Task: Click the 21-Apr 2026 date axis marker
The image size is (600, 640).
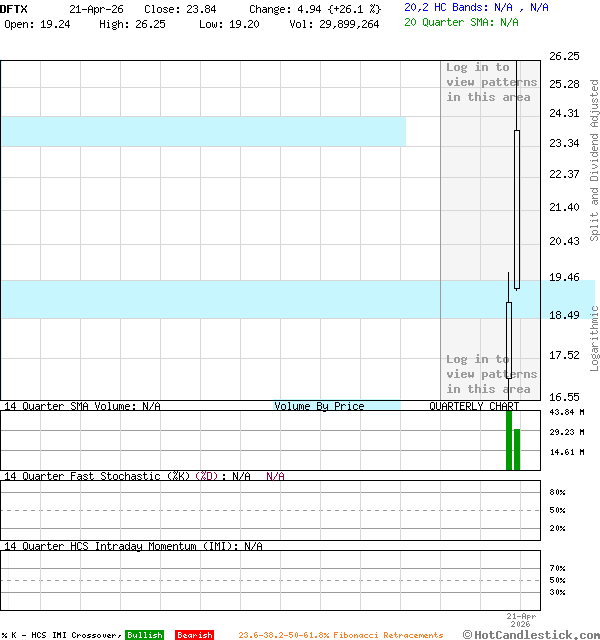Action: 521,620
